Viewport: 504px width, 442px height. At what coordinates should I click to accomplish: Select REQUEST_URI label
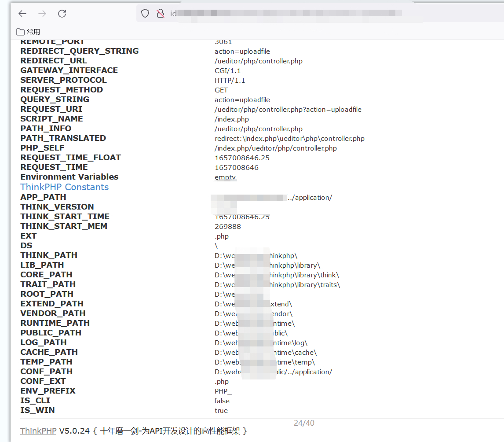51,109
